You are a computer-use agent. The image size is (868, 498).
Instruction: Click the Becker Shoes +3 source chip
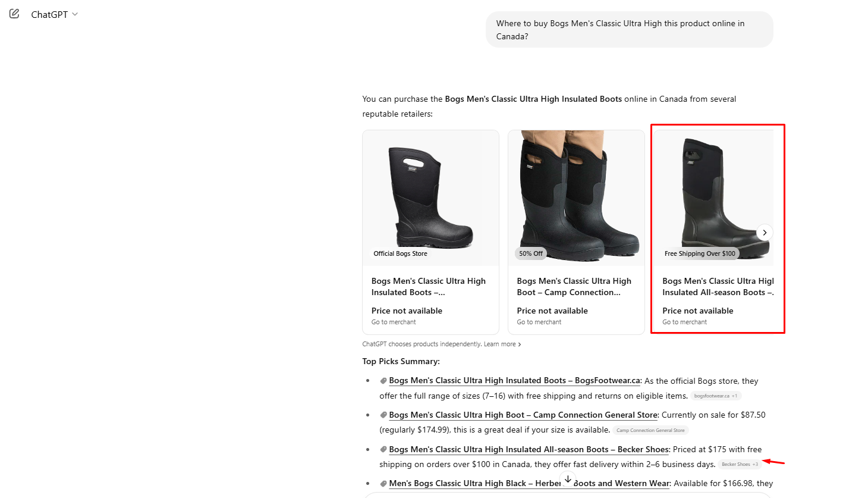tap(740, 465)
